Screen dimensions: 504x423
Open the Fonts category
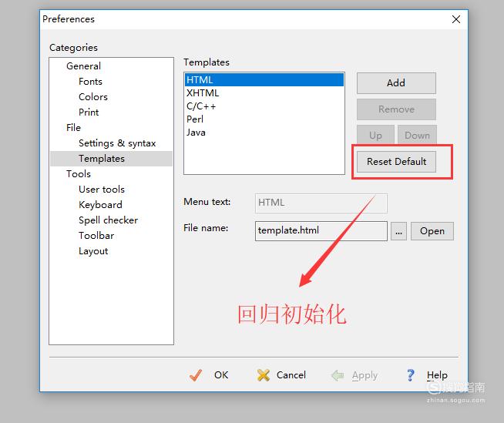click(90, 82)
